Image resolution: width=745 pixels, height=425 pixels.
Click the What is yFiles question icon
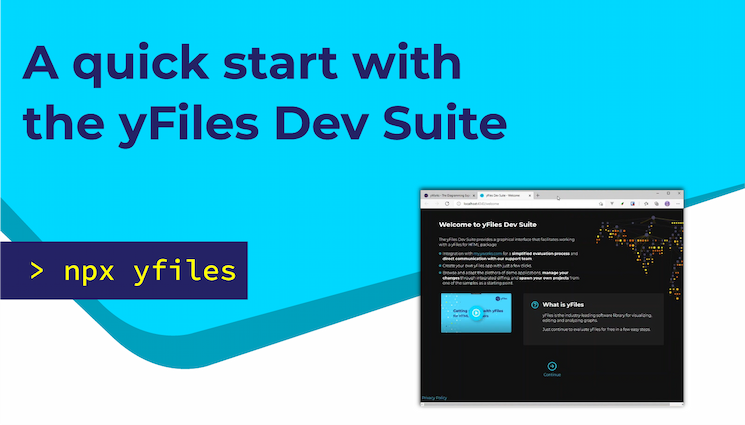coord(535,304)
